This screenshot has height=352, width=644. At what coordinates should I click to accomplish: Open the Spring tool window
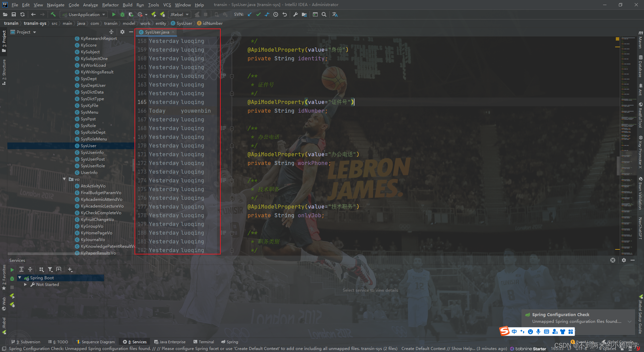pyautogui.click(x=230, y=342)
